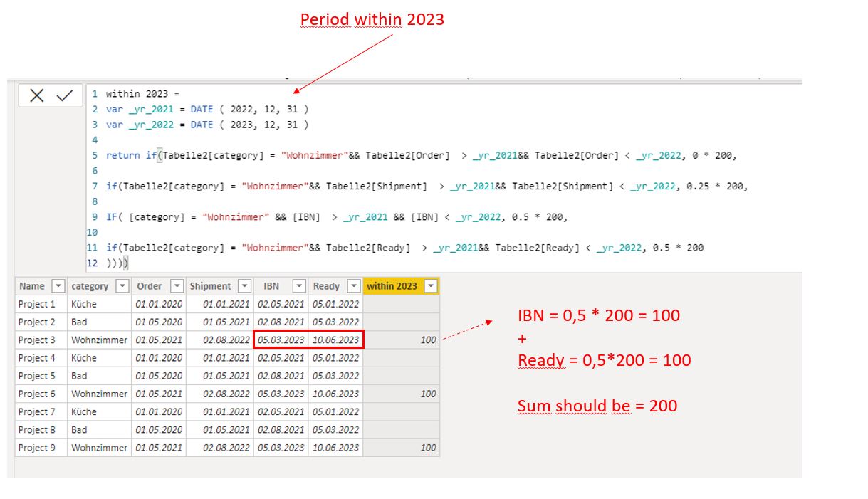
Task: Click formula line 3 defining _yr_2022
Action: tap(207, 125)
